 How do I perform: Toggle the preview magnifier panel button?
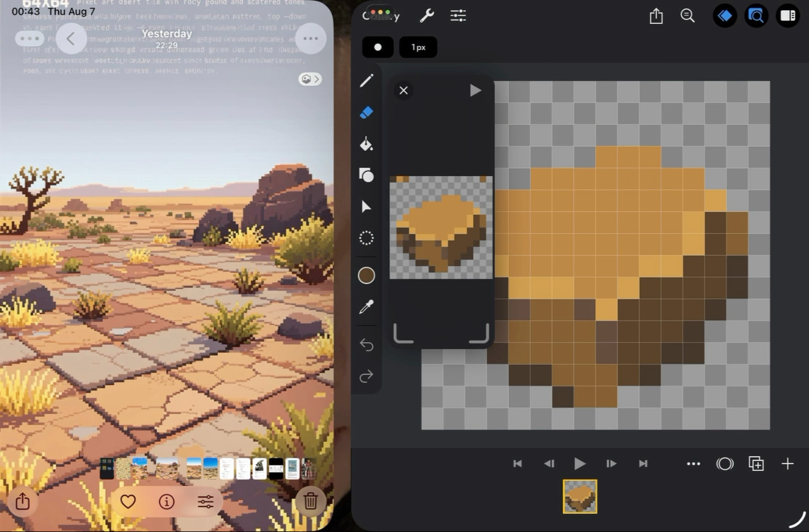pos(756,16)
